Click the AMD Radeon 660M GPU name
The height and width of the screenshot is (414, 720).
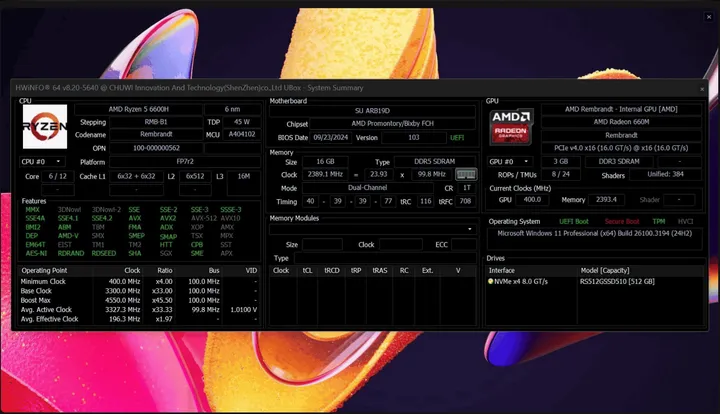621,122
